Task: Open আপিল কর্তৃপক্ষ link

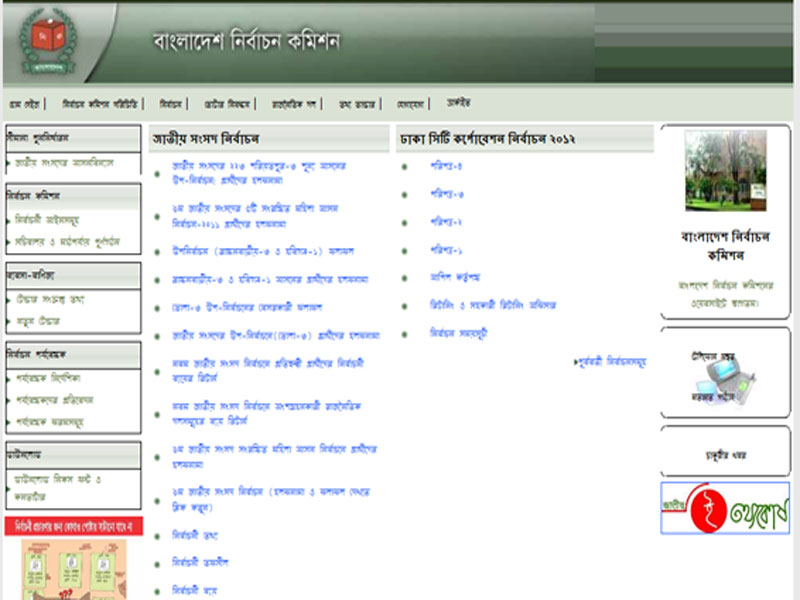Action: point(455,277)
